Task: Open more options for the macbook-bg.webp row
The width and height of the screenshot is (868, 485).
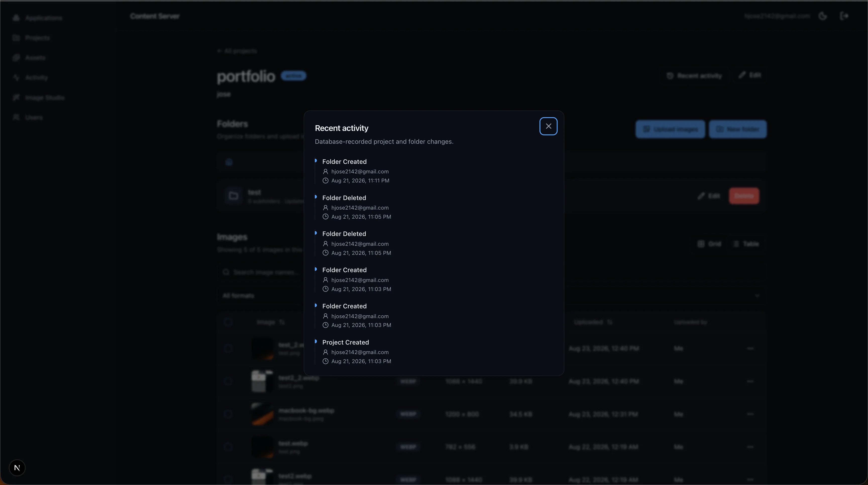Action: click(750, 414)
